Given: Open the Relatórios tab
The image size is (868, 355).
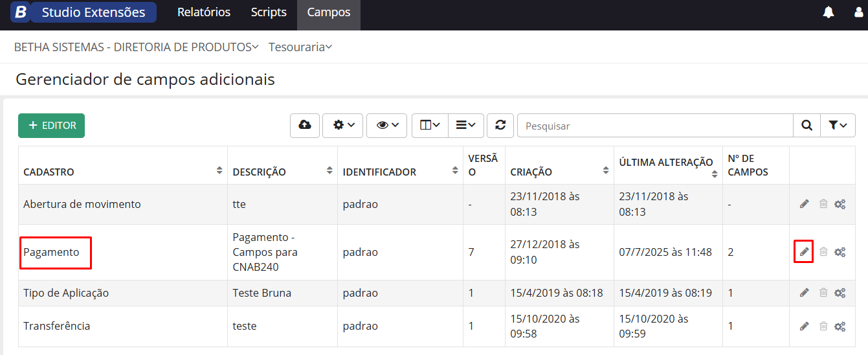Looking at the screenshot, I should tap(204, 12).
